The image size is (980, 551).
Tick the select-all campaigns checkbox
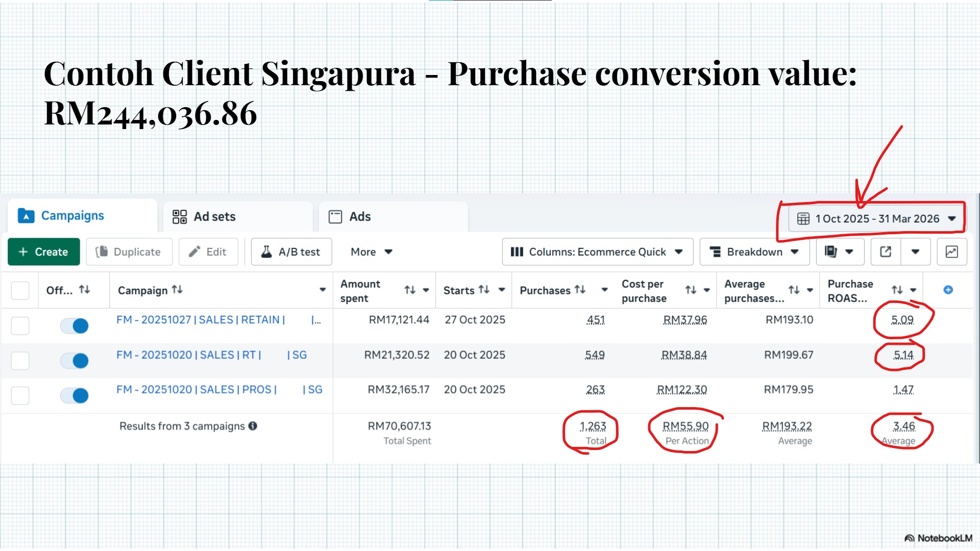(x=20, y=290)
